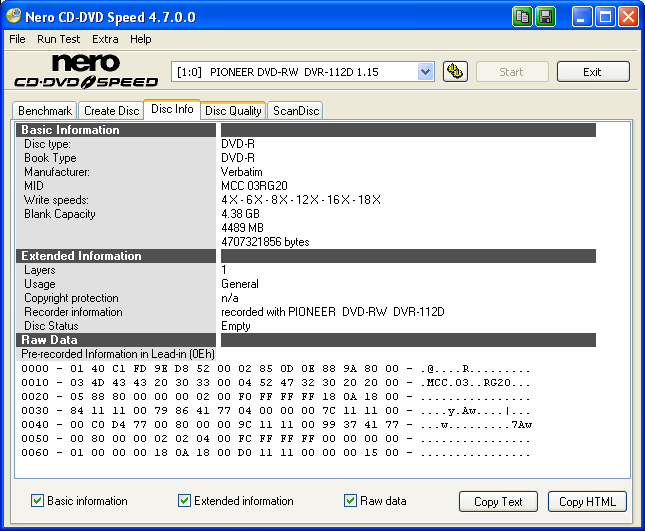The image size is (645, 531).
Task: Click the Exit button
Action: pyautogui.click(x=593, y=72)
